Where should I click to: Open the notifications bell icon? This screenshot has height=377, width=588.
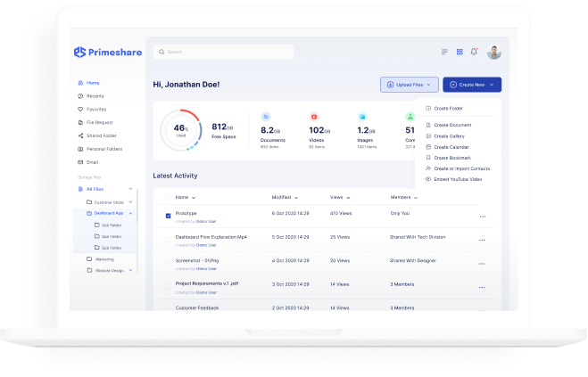click(x=474, y=52)
